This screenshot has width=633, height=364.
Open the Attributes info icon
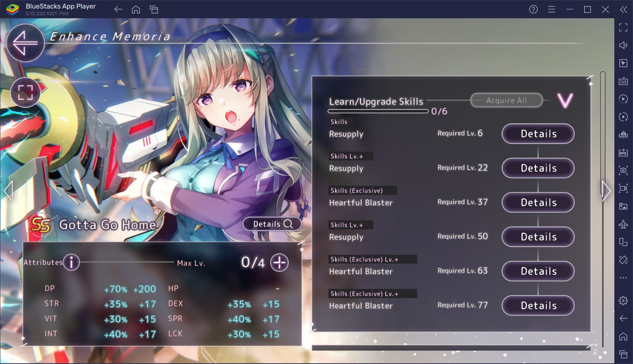point(71,262)
